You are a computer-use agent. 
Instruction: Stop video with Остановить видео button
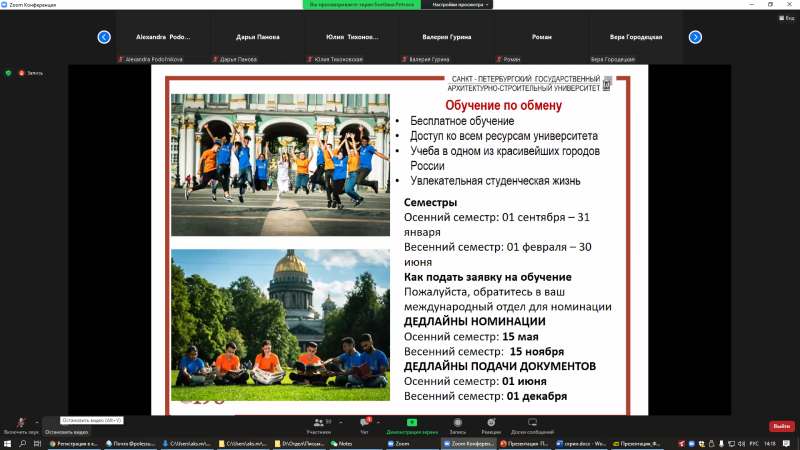(66, 426)
